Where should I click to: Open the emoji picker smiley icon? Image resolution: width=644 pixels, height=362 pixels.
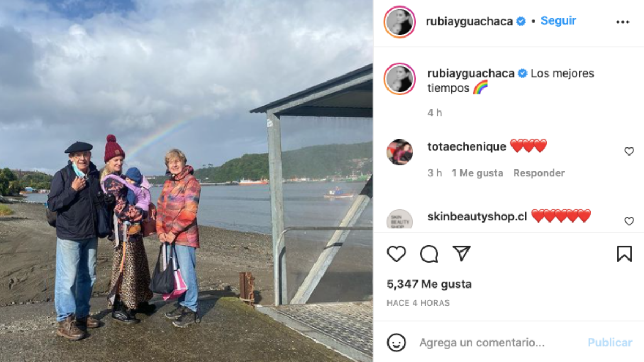pyautogui.click(x=396, y=342)
